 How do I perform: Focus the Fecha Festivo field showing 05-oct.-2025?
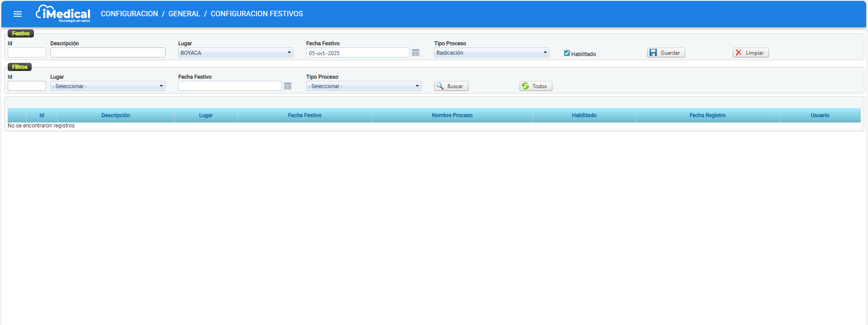(357, 53)
